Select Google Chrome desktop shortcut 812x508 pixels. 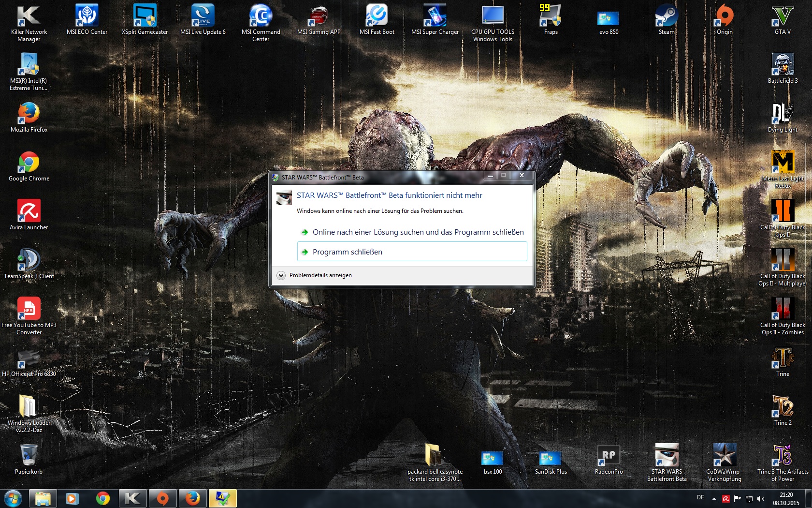[x=29, y=166]
